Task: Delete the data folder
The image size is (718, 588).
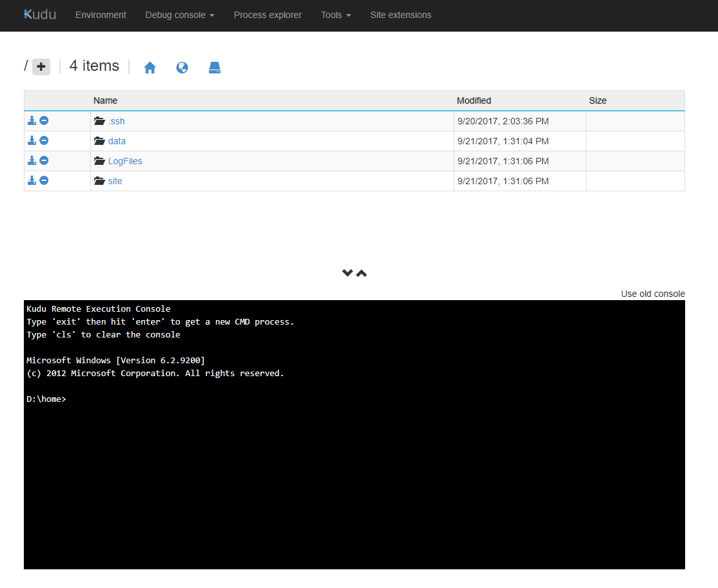Action: (44, 140)
